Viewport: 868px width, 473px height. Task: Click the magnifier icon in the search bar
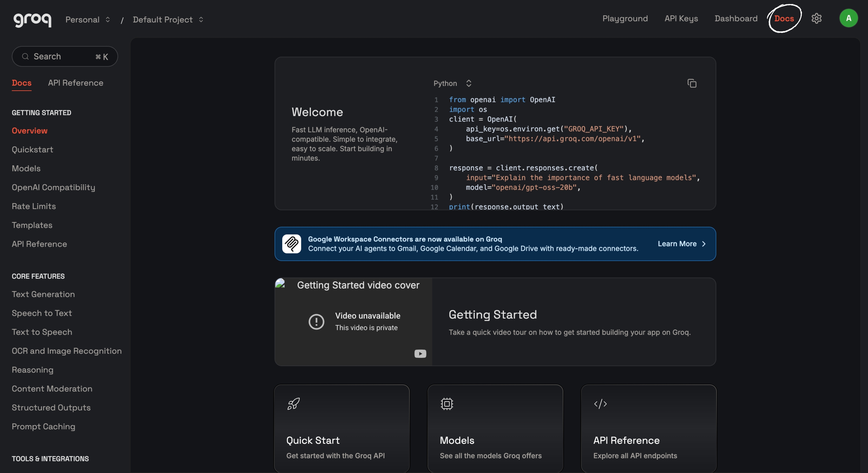(x=26, y=56)
